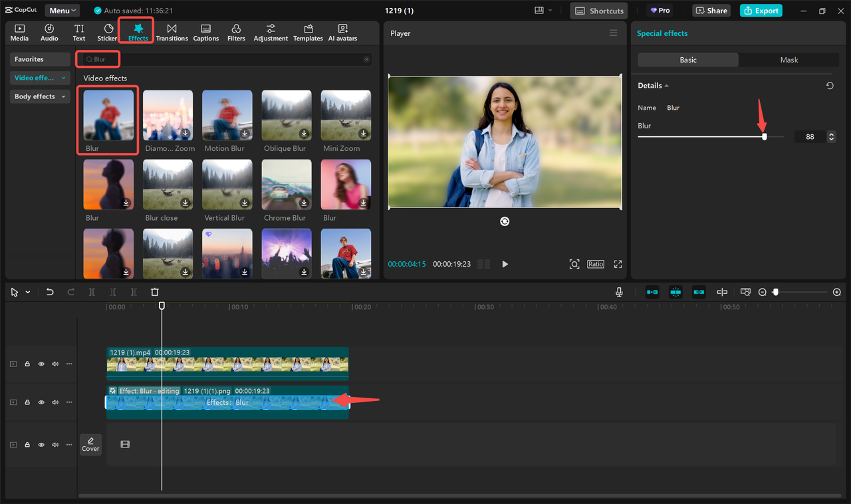Screen dimensions: 851x504
Task: Select the record voiceover microphone icon
Action: click(x=619, y=291)
